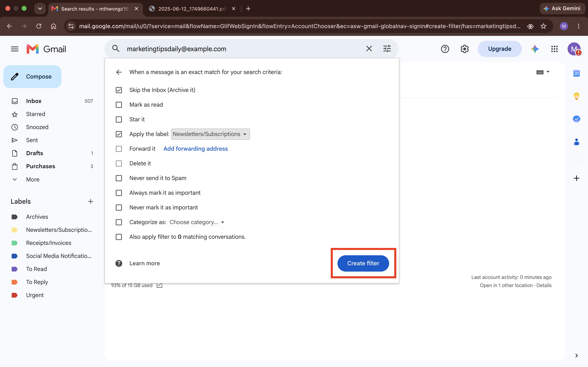Expand the Choose category dropdown
Screen dimensions: 588x367
(197, 222)
